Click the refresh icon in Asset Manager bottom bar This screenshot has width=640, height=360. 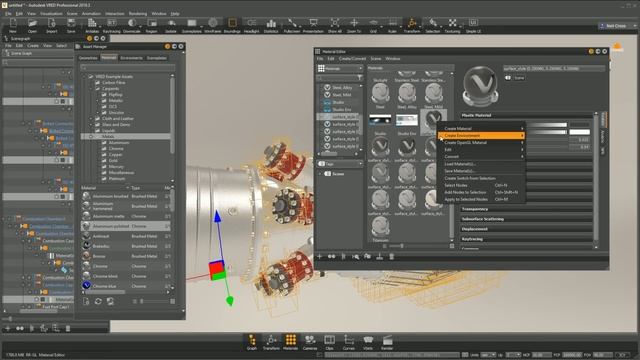coord(98,301)
